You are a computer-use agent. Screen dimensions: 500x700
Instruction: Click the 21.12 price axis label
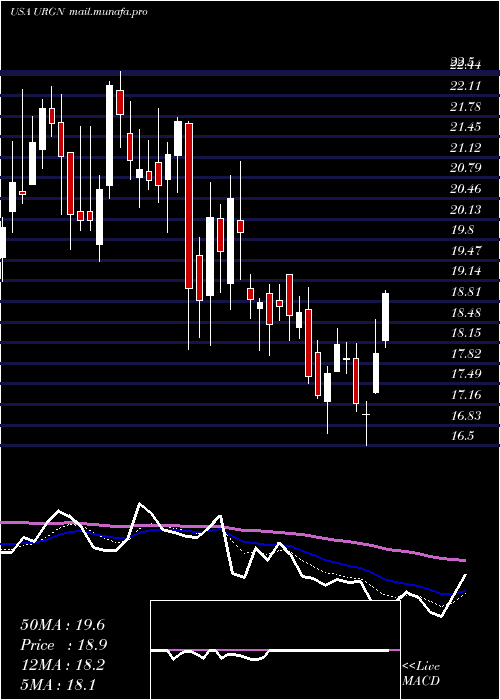[x=466, y=148]
